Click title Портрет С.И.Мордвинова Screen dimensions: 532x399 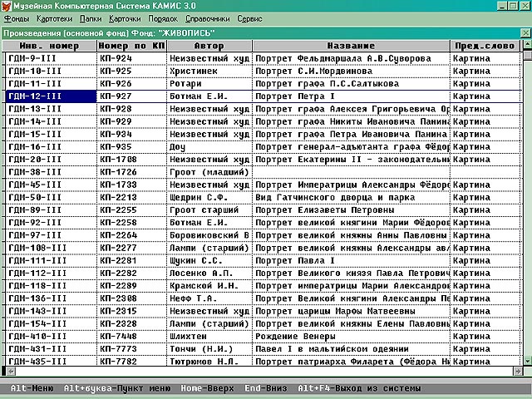[x=314, y=71]
